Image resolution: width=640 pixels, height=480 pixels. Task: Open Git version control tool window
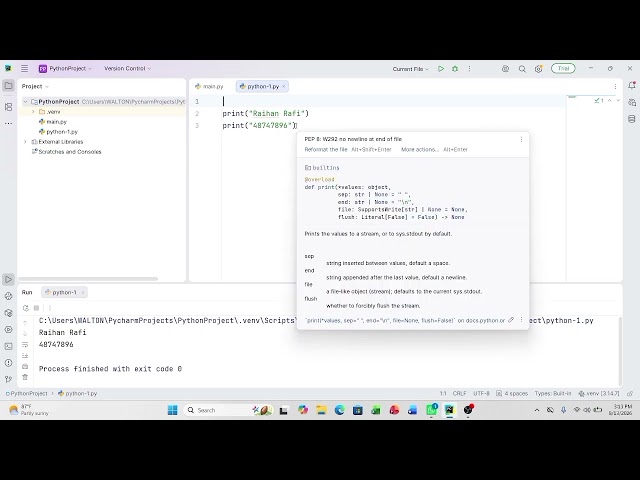pos(8,379)
